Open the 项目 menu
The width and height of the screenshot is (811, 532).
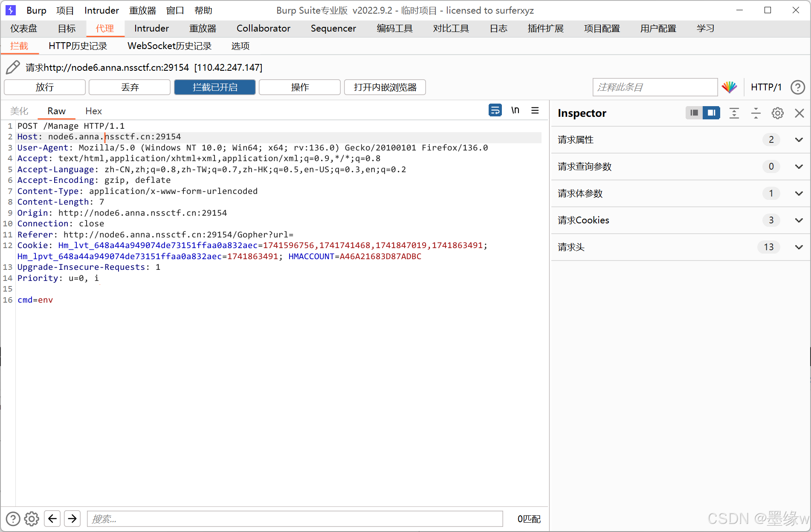[x=65, y=10]
